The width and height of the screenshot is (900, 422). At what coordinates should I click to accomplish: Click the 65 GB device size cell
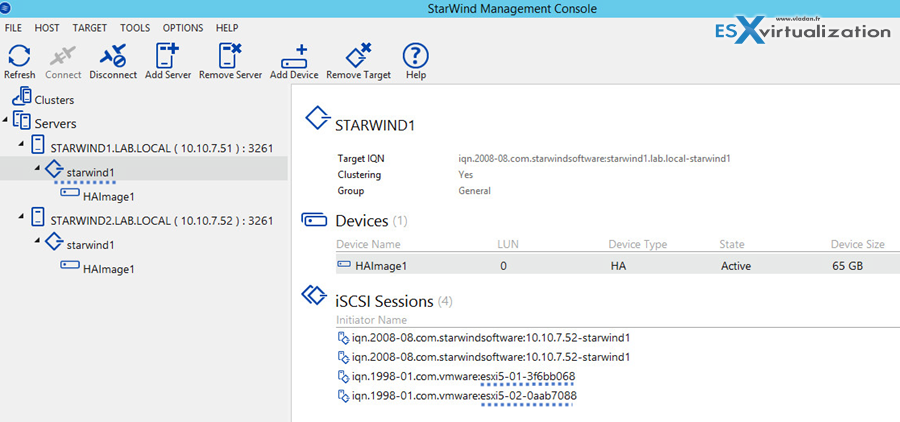pyautogui.click(x=847, y=266)
